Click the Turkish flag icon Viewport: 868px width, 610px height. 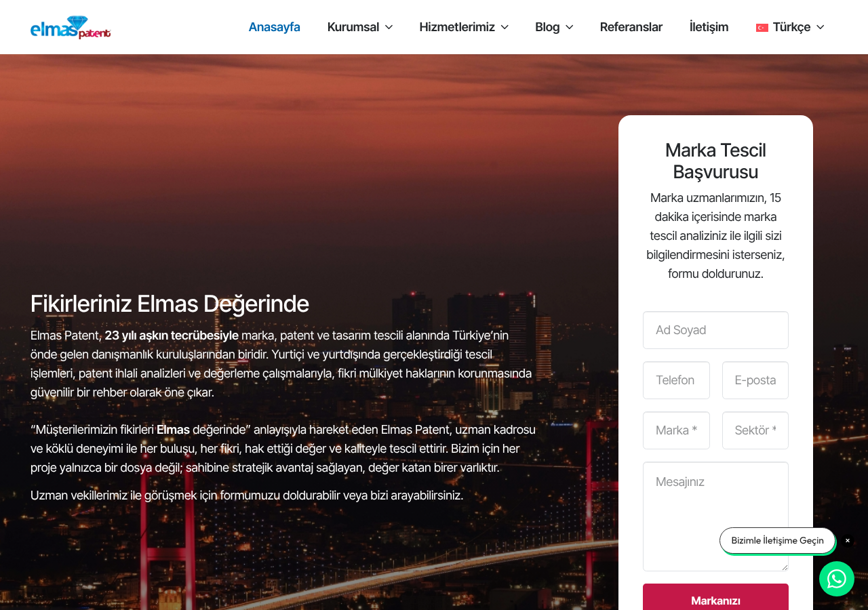pyautogui.click(x=762, y=28)
